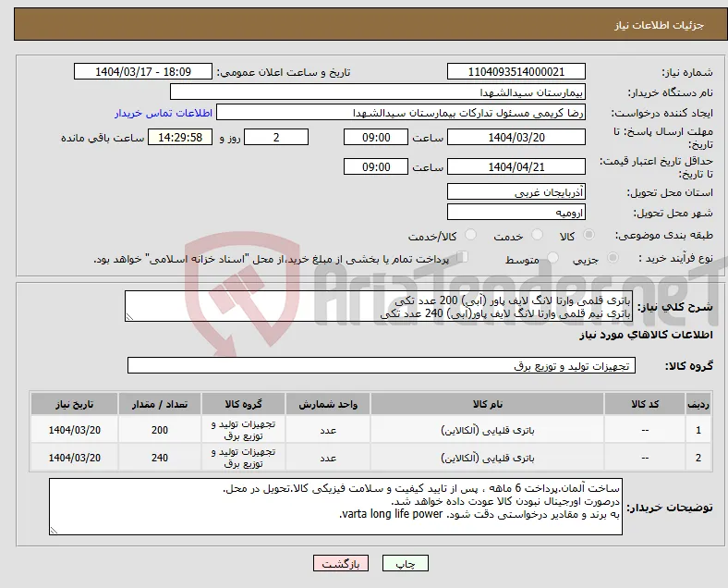The height and width of the screenshot is (588, 728).
Task: Click the واحد شمارش column header
Action: [328, 404]
